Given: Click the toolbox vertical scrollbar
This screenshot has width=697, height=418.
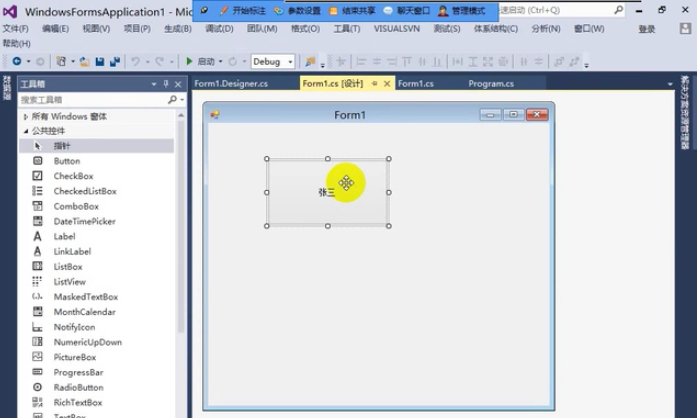Looking at the screenshot, I should pos(181,227).
